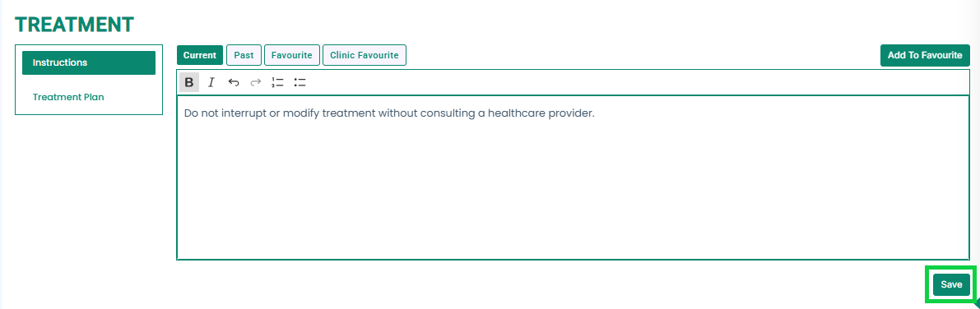Image resolution: width=980 pixels, height=309 pixels.
Task: Select Instructions in the left panel
Action: pos(89,62)
